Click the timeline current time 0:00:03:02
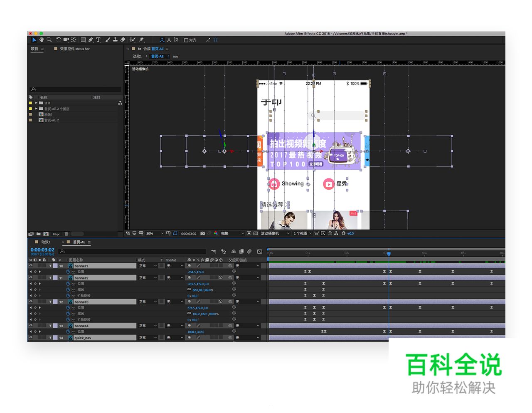The width and height of the screenshot is (532, 413). click(42, 250)
